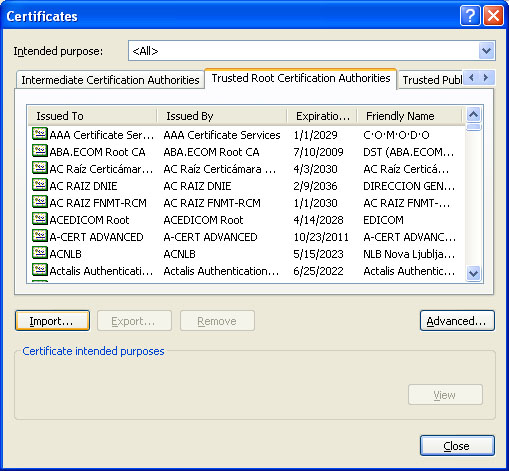The width and height of the screenshot is (509, 471).
Task: Open the Advanced... options
Action: [x=457, y=321]
